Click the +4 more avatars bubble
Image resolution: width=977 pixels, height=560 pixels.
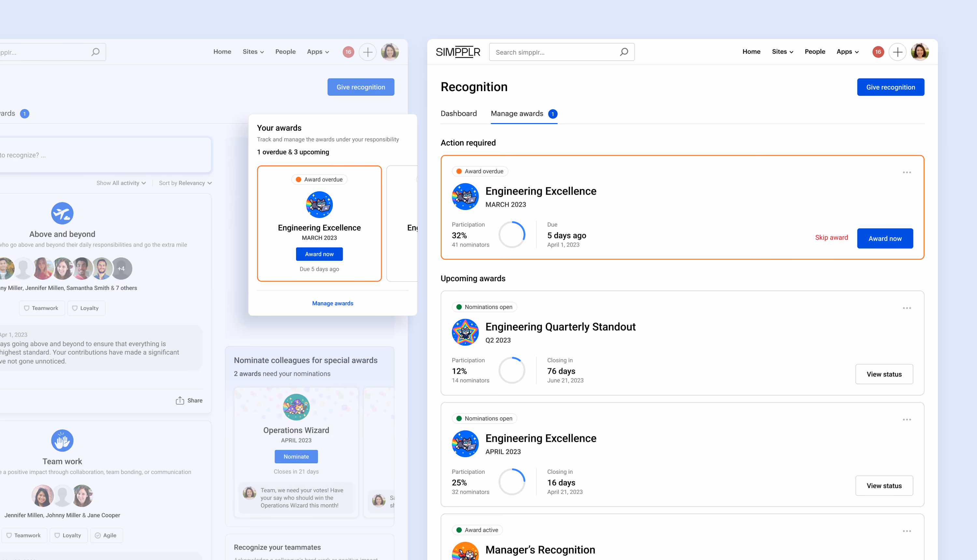click(x=121, y=269)
